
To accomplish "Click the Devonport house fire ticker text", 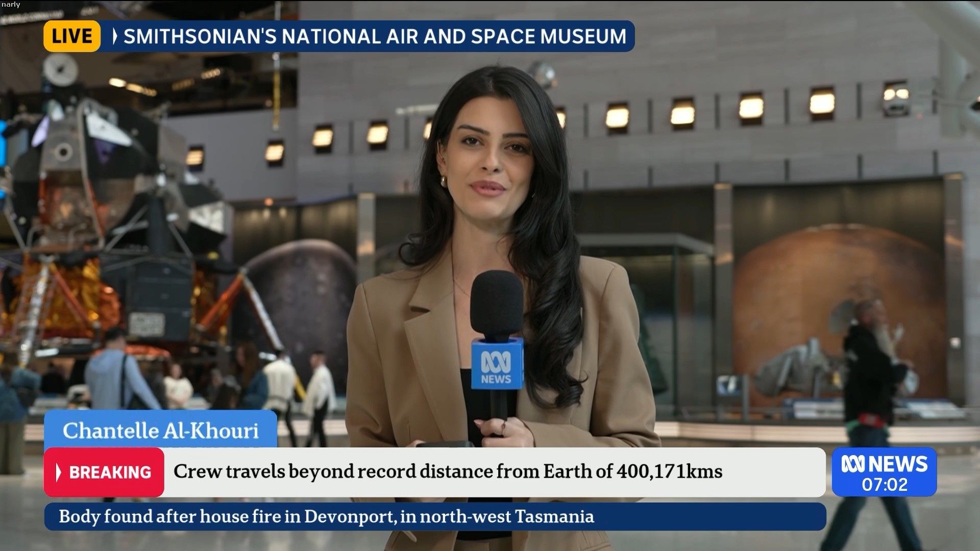I will point(326,516).
